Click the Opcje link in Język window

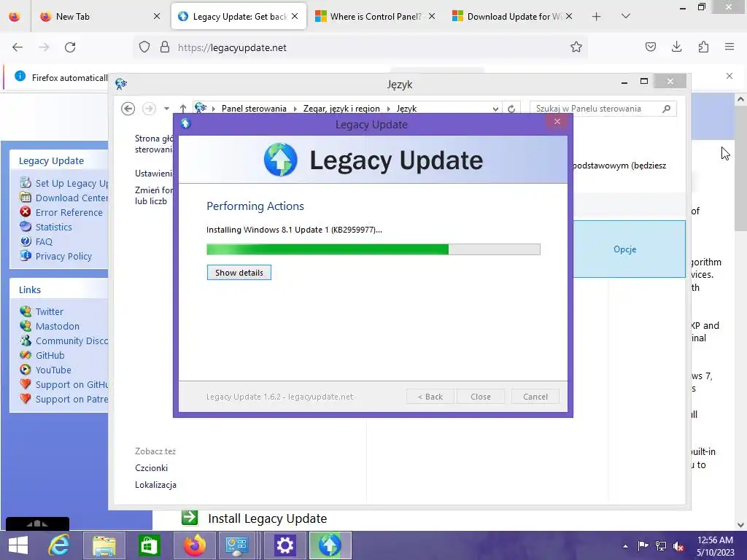click(x=624, y=249)
